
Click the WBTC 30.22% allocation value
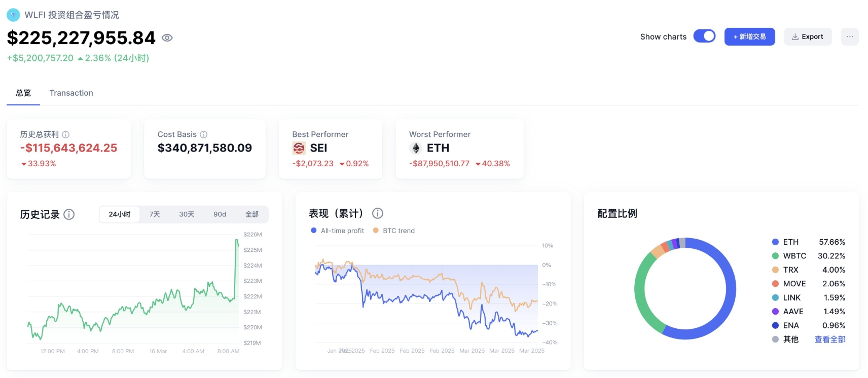[831, 256]
